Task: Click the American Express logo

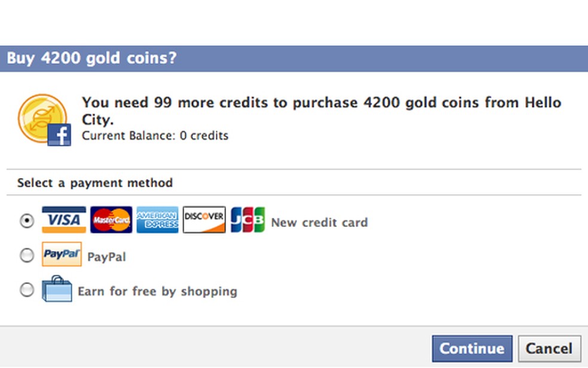Action: [157, 220]
